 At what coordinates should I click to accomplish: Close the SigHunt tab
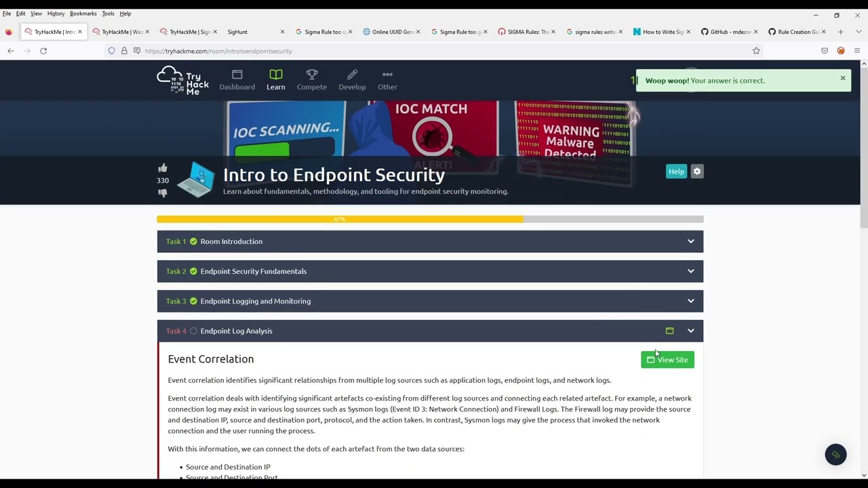(x=282, y=32)
